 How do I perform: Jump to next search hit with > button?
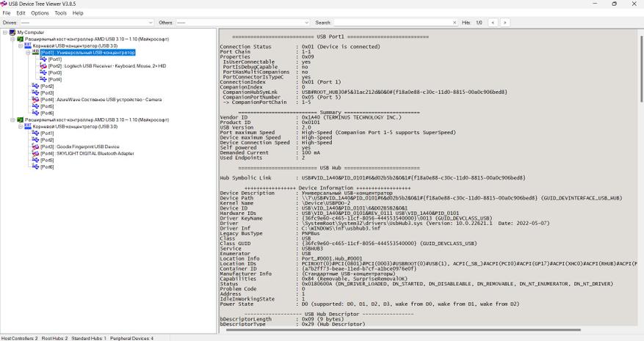click(x=504, y=23)
